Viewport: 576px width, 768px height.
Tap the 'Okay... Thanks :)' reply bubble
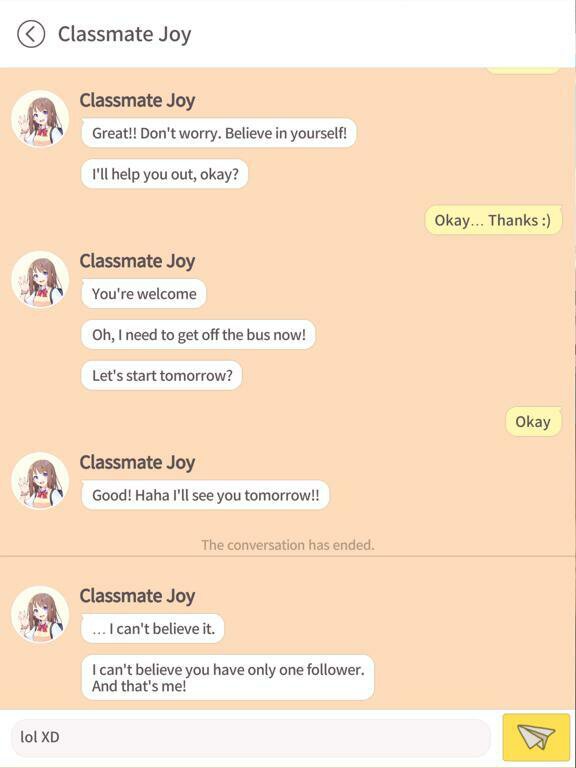click(493, 220)
